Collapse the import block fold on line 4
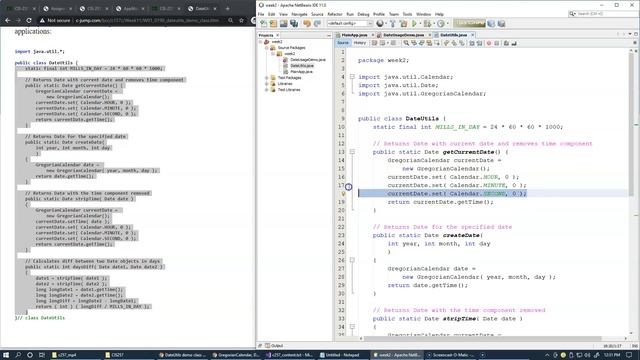The width and height of the screenshot is (640, 360). click(352, 77)
